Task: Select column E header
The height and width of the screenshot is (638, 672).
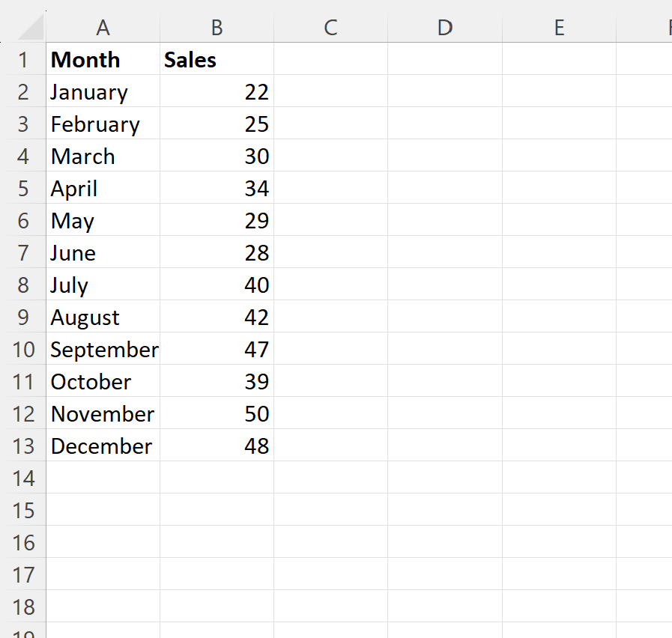Action: coord(559,27)
